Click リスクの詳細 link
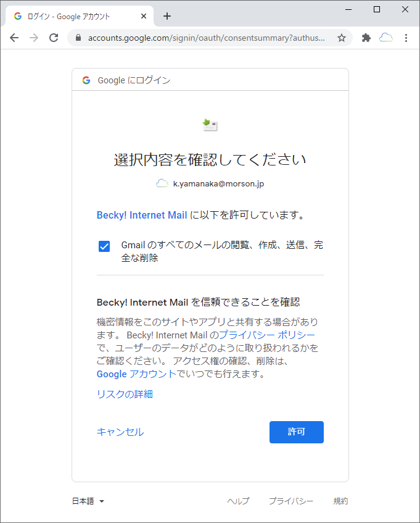The image size is (420, 523). pyautogui.click(x=125, y=394)
